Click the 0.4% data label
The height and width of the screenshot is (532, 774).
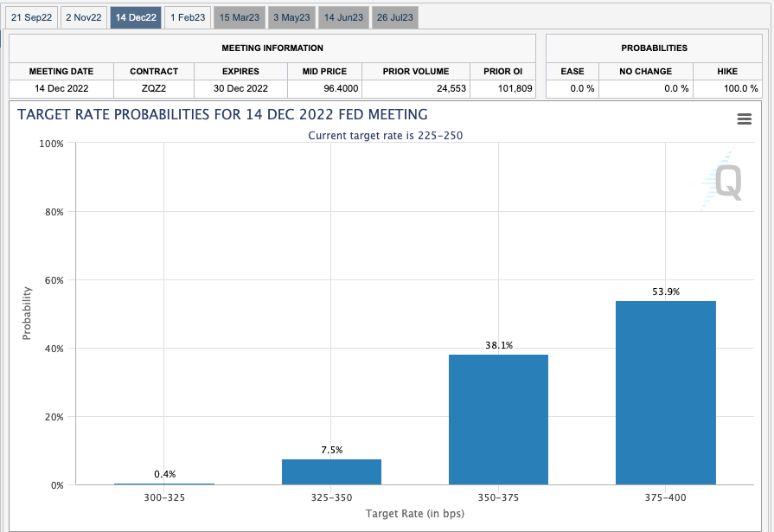pyautogui.click(x=165, y=474)
